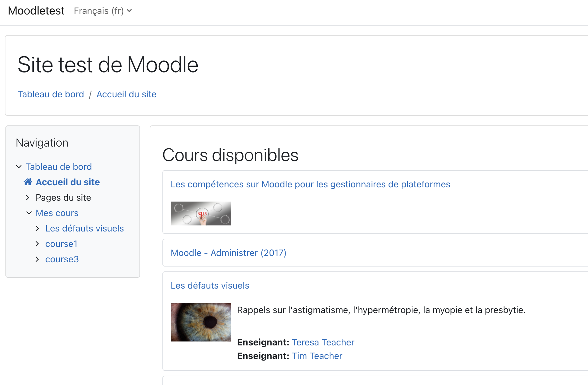Open Moodle - Administrer (2017) course
This screenshot has width=588, height=385.
coord(228,253)
